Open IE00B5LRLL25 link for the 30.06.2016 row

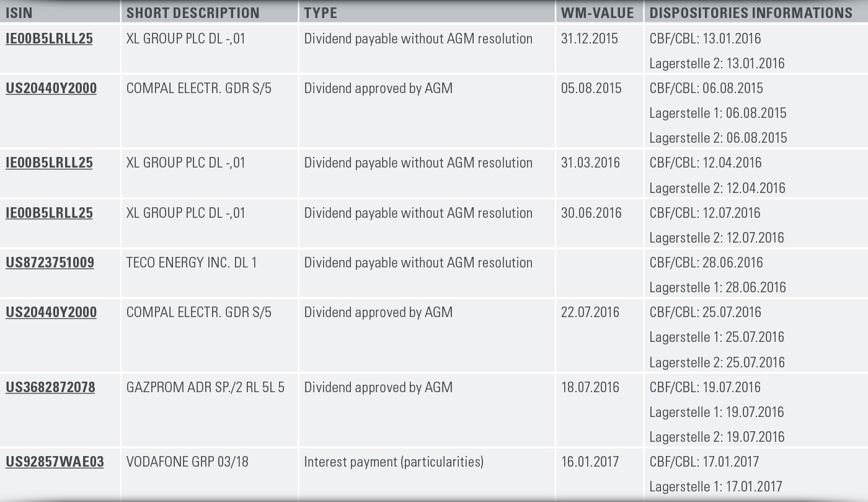[49, 213]
